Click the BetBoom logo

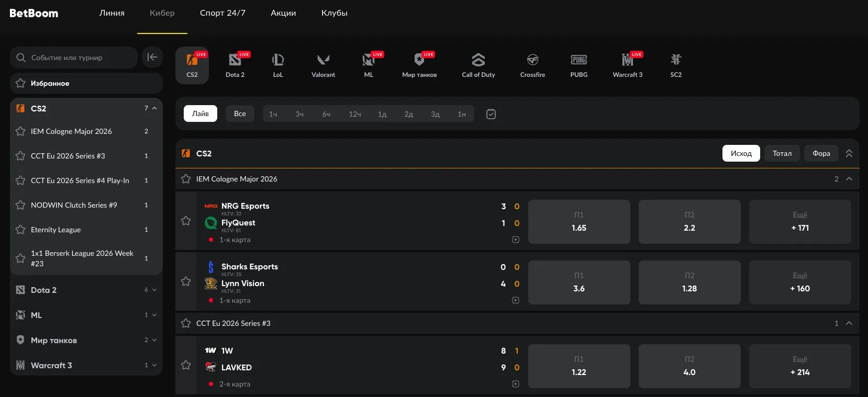[x=34, y=13]
